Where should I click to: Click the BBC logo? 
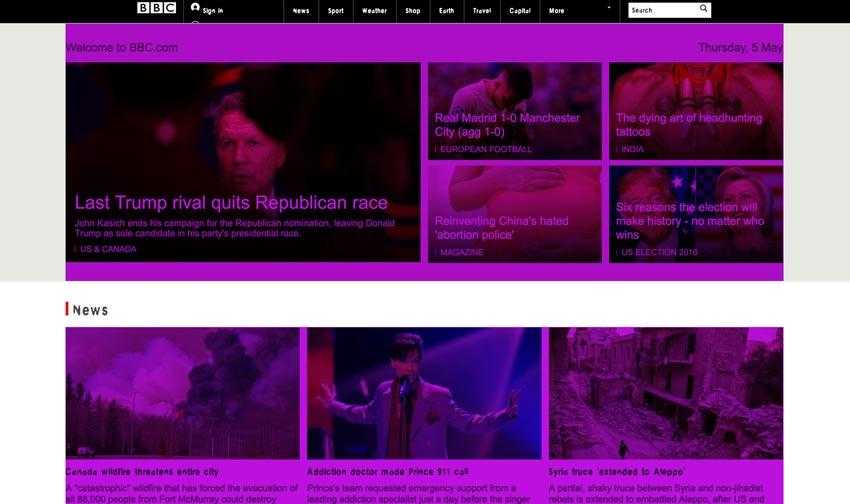point(156,8)
